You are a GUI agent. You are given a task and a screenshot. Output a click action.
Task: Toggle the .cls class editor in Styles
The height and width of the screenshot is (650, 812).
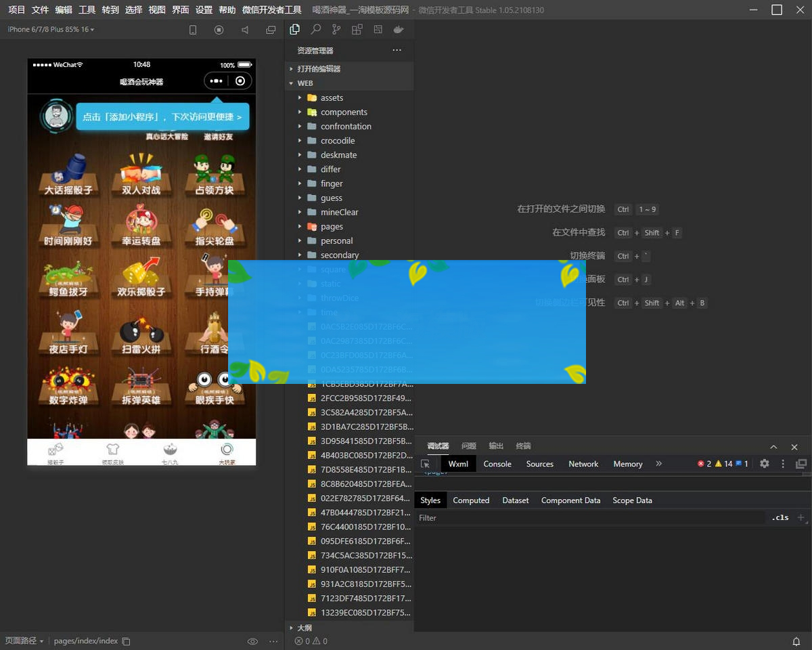point(780,518)
